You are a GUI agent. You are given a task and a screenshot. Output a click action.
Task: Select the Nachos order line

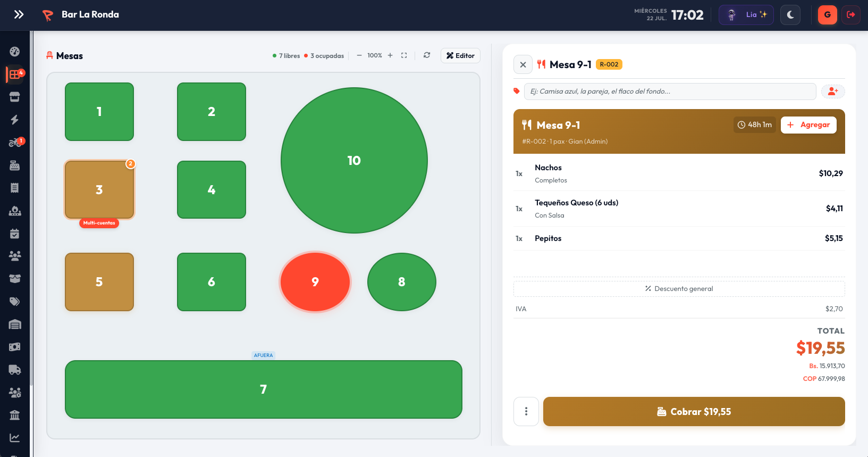pyautogui.click(x=679, y=173)
